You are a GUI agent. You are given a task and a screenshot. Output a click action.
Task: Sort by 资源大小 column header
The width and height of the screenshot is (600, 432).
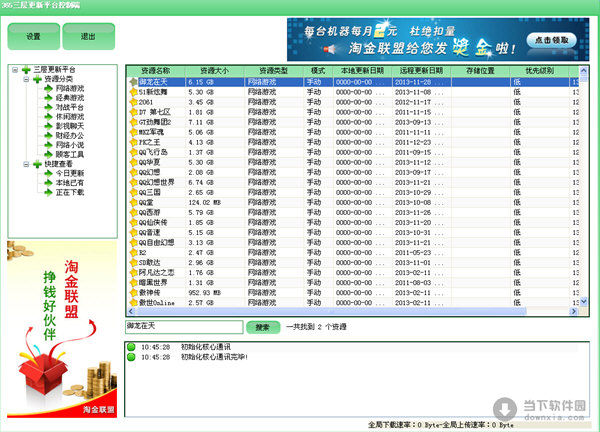(x=215, y=71)
